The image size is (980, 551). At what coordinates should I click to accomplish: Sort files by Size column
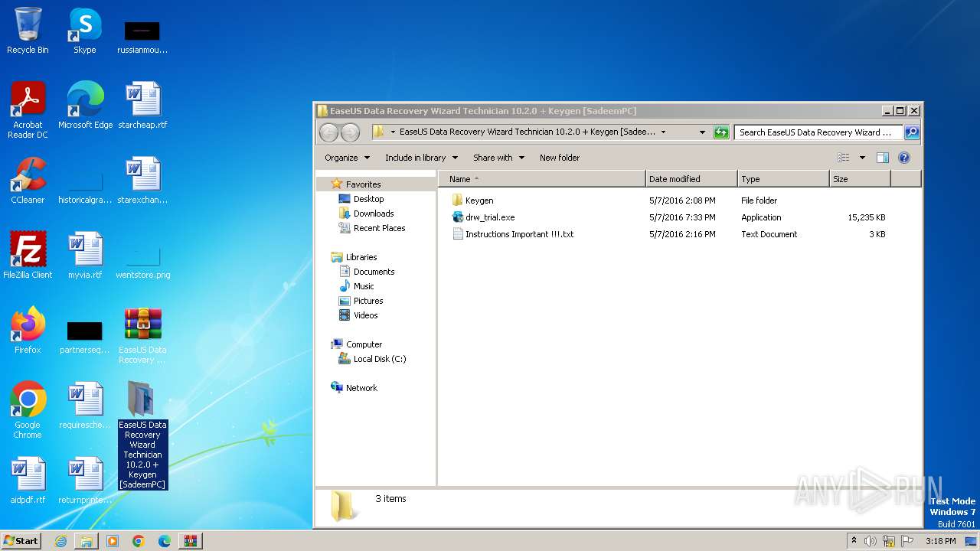coord(860,179)
